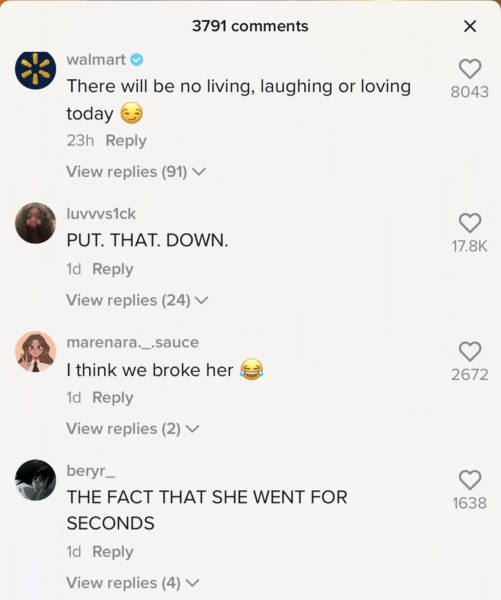The height and width of the screenshot is (600, 501).
Task: Expand View replies (91) under walmart
Action: 136,172
